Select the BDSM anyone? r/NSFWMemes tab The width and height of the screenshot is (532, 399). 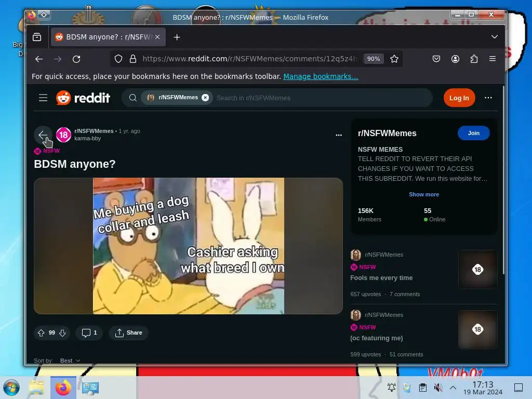(108, 37)
